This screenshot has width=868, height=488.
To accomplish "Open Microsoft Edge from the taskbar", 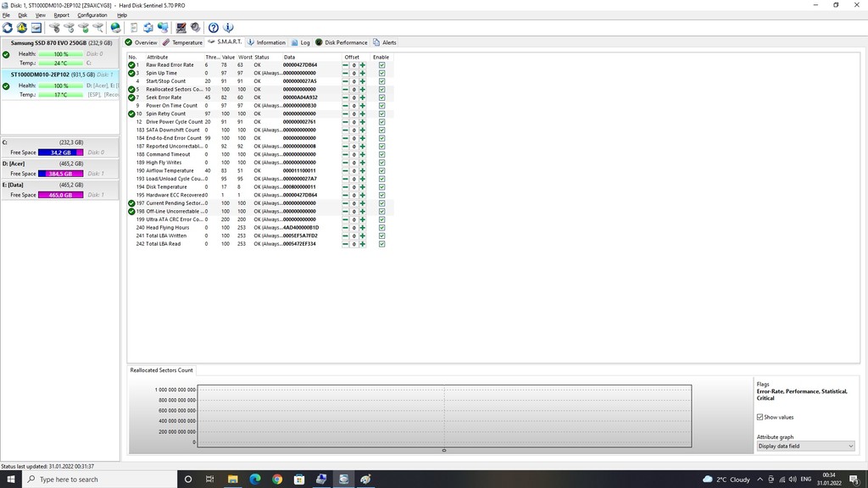I will (x=254, y=480).
